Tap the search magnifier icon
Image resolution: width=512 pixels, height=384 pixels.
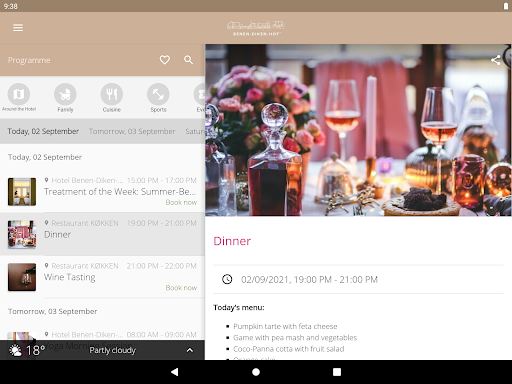pyautogui.click(x=189, y=60)
